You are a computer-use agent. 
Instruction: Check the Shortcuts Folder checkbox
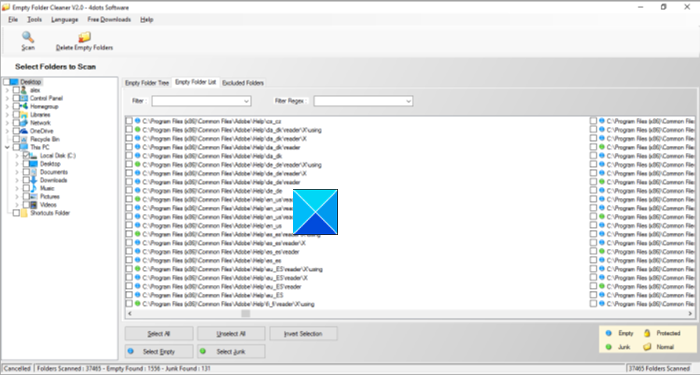[x=16, y=213]
